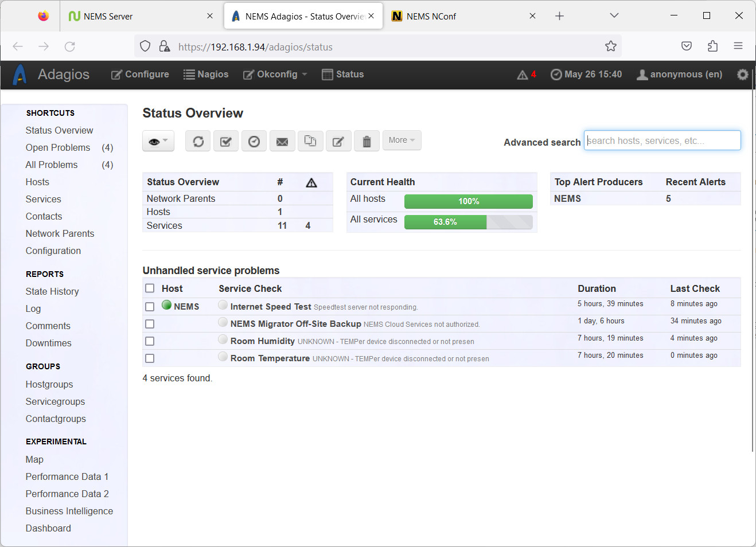Click the envelope notification toolbar button
Screen dimensions: 756x547
pos(282,141)
